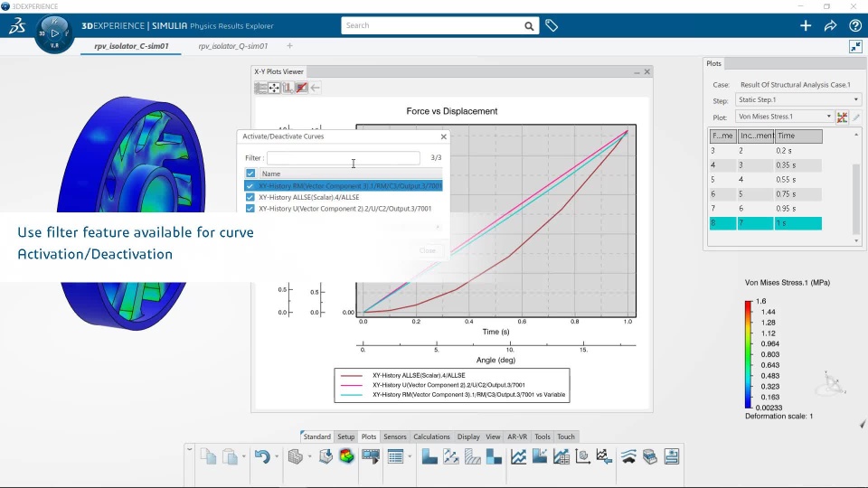The height and width of the screenshot is (488, 868).
Task: Open the Standard toolbar tab
Action: click(x=316, y=436)
